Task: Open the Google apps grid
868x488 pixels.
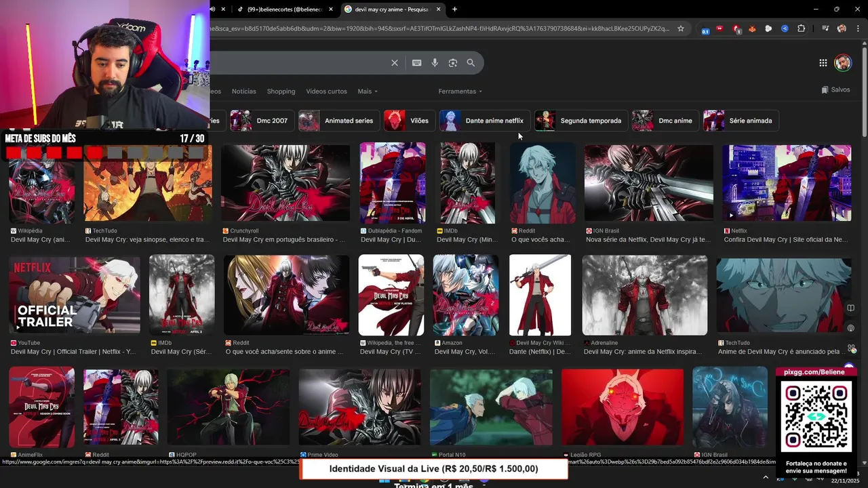Action: pos(823,63)
